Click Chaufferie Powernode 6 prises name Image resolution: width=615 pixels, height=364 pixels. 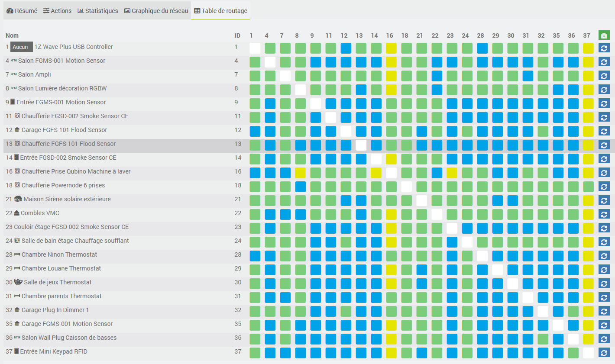(63, 185)
